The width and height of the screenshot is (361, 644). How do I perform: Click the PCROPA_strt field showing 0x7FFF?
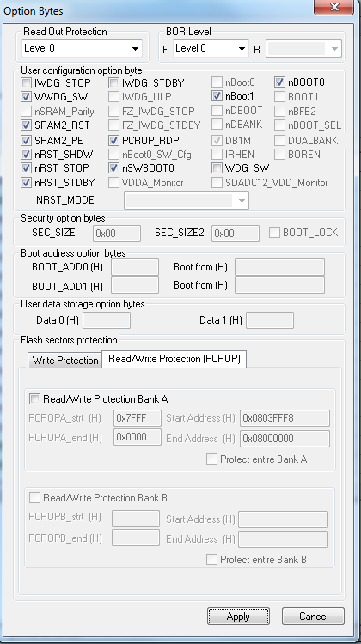click(138, 418)
